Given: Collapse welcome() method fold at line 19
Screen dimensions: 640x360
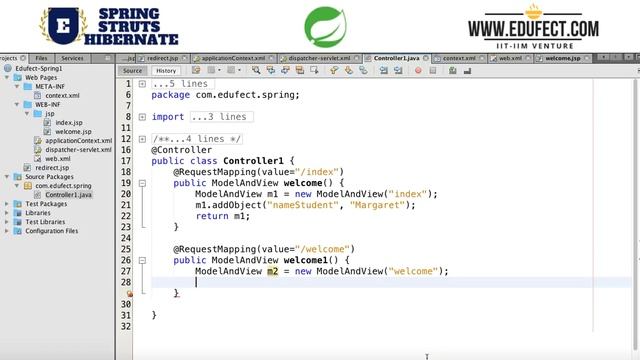Looking at the screenshot, I should pos(142,183).
